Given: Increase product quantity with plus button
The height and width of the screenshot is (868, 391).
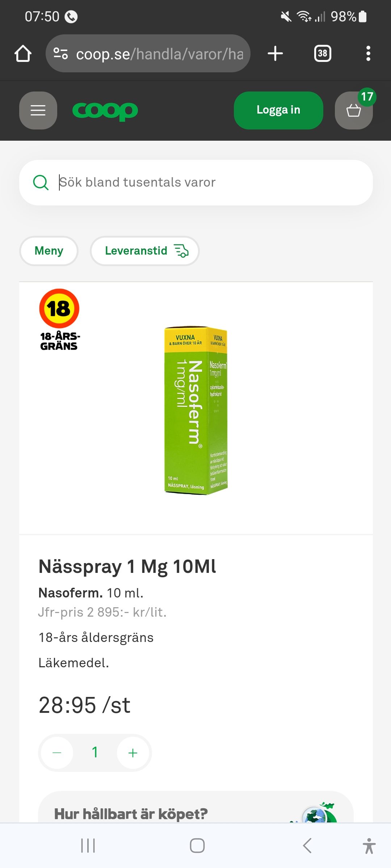Looking at the screenshot, I should 133,753.
